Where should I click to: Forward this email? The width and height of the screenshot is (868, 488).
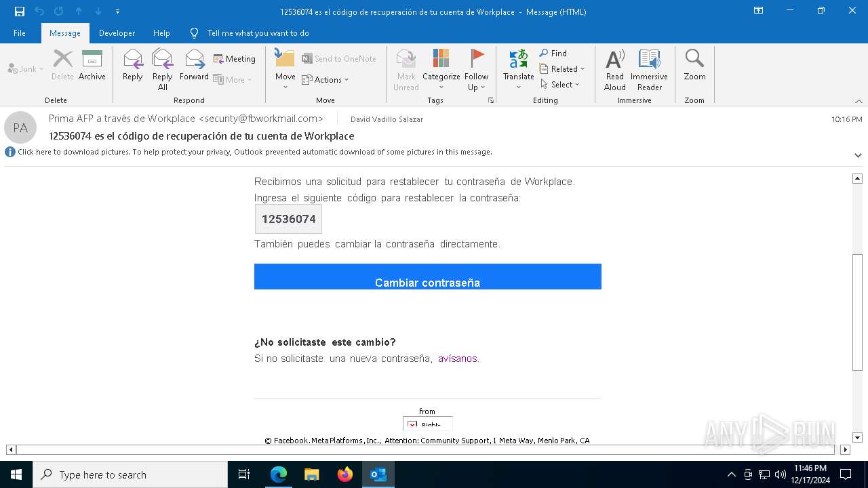[x=194, y=66]
